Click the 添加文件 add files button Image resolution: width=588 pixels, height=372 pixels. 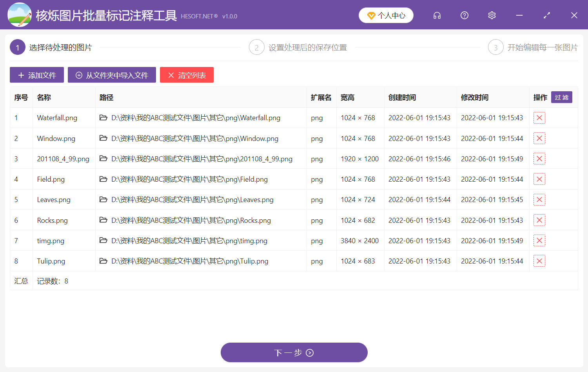pyautogui.click(x=36, y=75)
